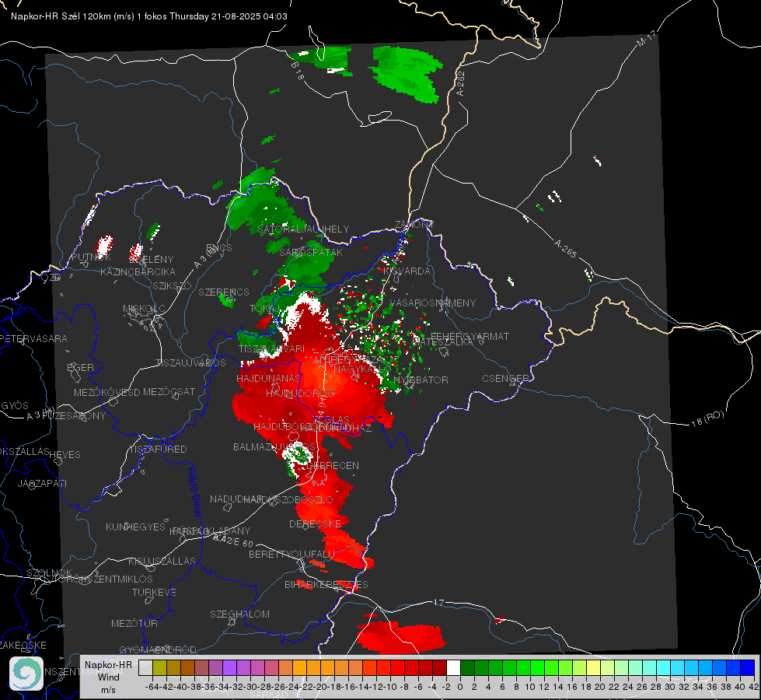Image resolution: width=761 pixels, height=700 pixels.
Task: Select the TISZAVASVARI label
Action: pos(272,348)
